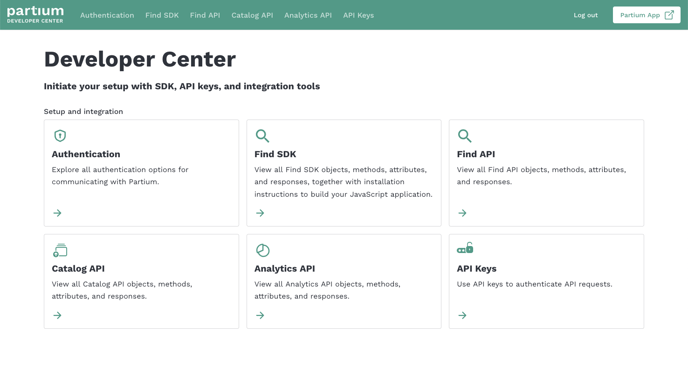688x380 pixels.
Task: Click the Catalog API stack icon
Action: point(60,250)
